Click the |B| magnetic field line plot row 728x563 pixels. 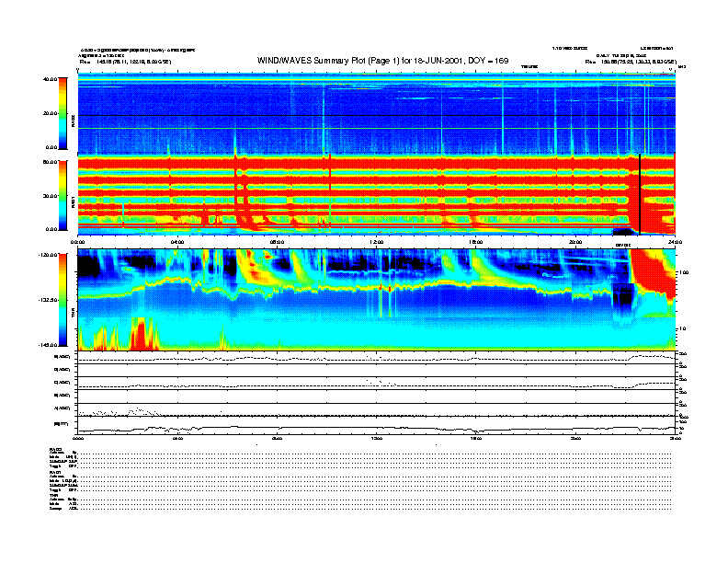pyautogui.click(x=377, y=425)
